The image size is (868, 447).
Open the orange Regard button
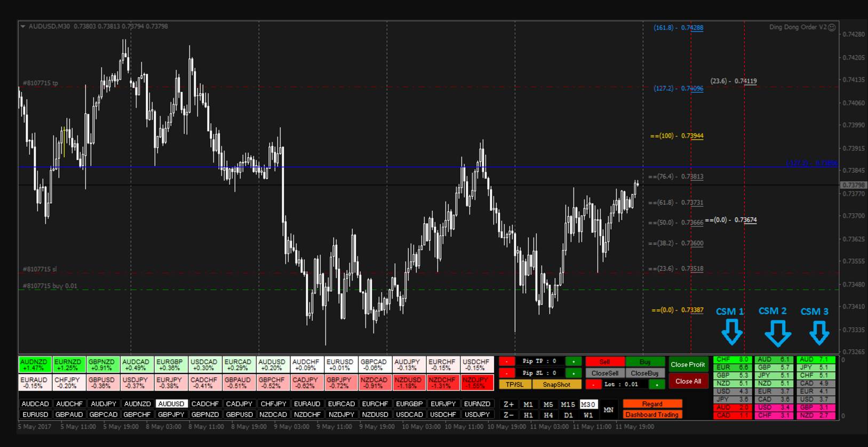[x=652, y=404]
